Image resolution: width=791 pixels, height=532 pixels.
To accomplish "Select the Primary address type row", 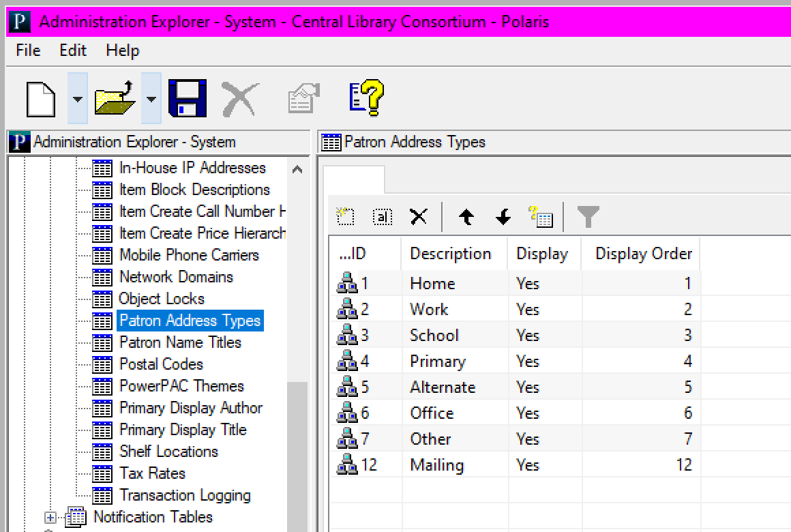I will click(x=515, y=361).
